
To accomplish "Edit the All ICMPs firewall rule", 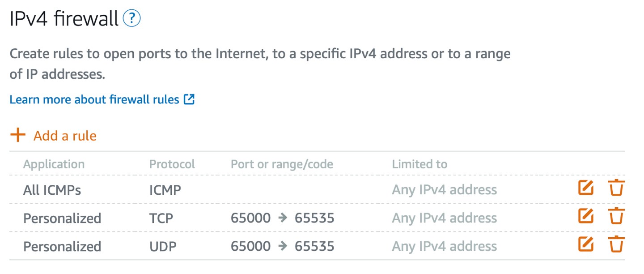I will 586,188.
